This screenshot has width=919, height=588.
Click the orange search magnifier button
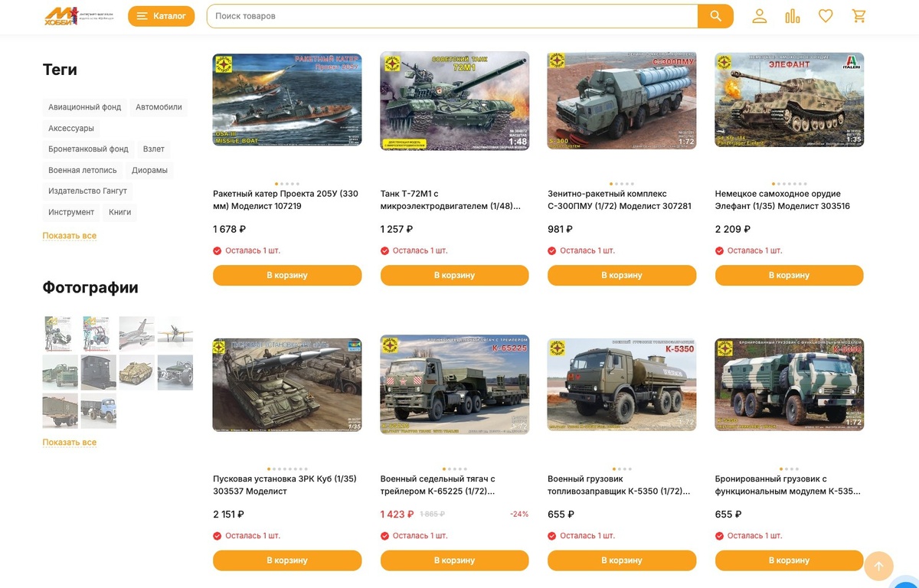[x=715, y=16]
